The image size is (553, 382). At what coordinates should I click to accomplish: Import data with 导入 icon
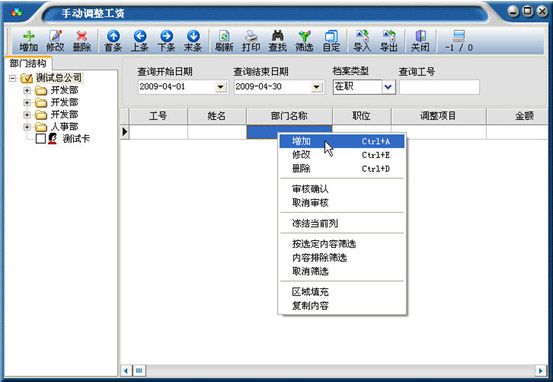(x=362, y=41)
